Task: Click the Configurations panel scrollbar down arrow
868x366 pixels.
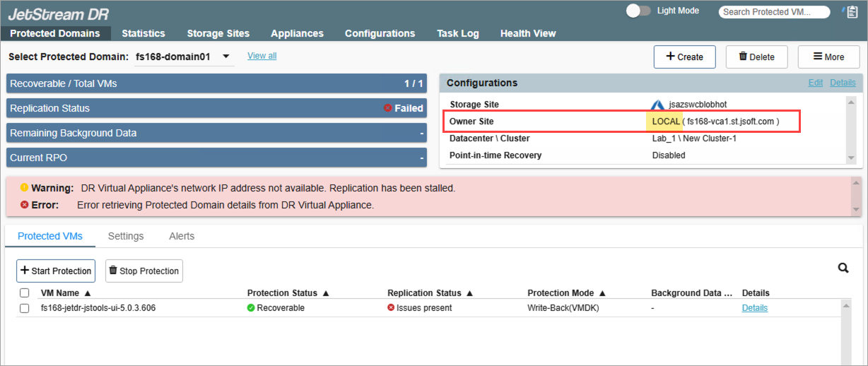Action: pyautogui.click(x=850, y=158)
